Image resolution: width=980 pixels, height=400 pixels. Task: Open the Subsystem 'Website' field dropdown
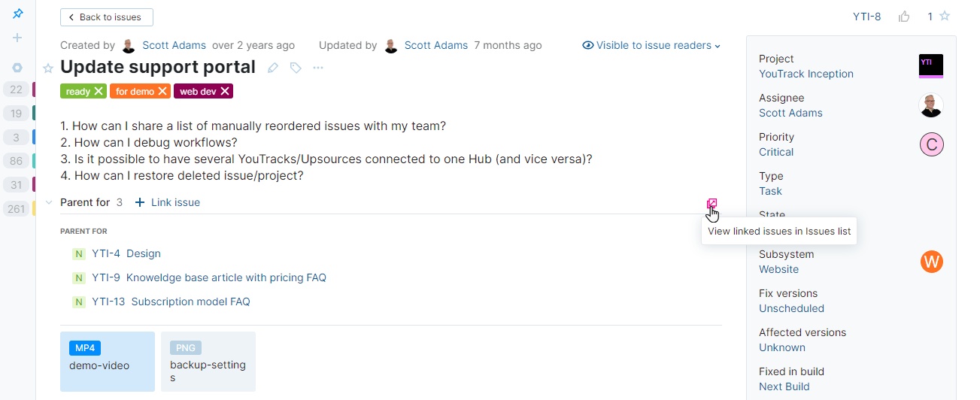click(x=778, y=269)
